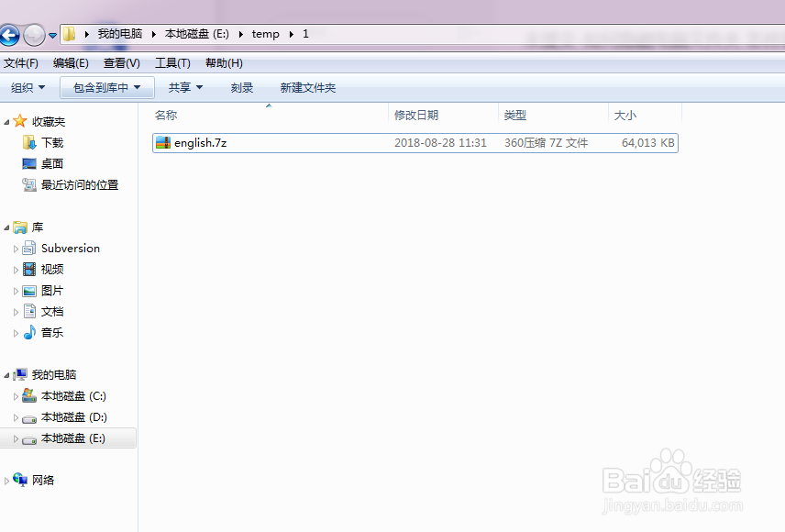Sort by the 大小 column header
The height and width of the screenshot is (532, 785).
[x=625, y=116]
